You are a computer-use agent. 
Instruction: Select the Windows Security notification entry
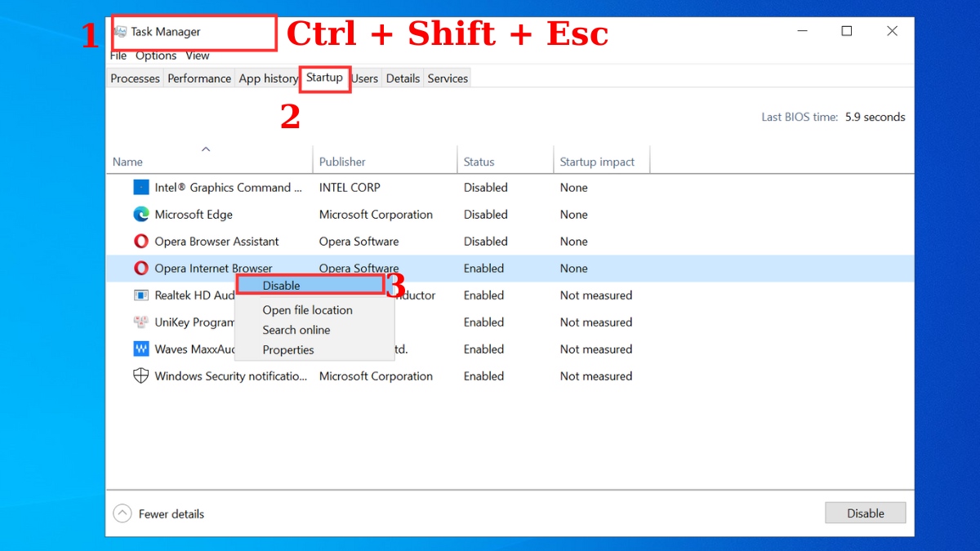231,375
